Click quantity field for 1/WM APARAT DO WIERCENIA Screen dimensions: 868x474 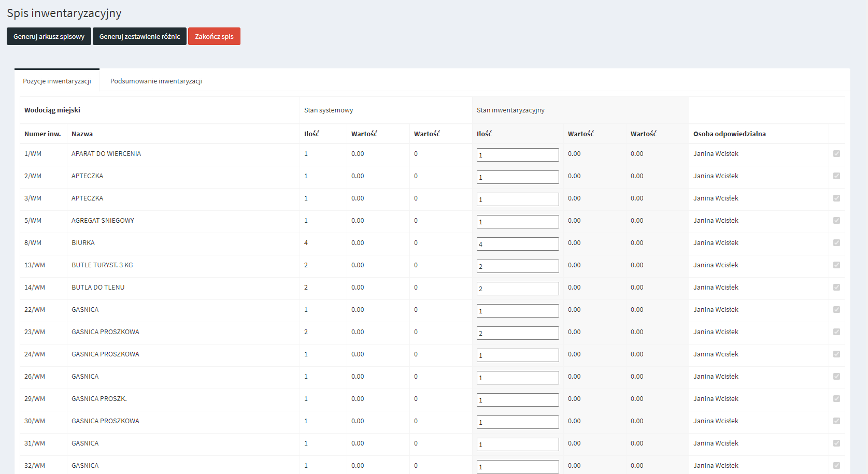pyautogui.click(x=517, y=155)
